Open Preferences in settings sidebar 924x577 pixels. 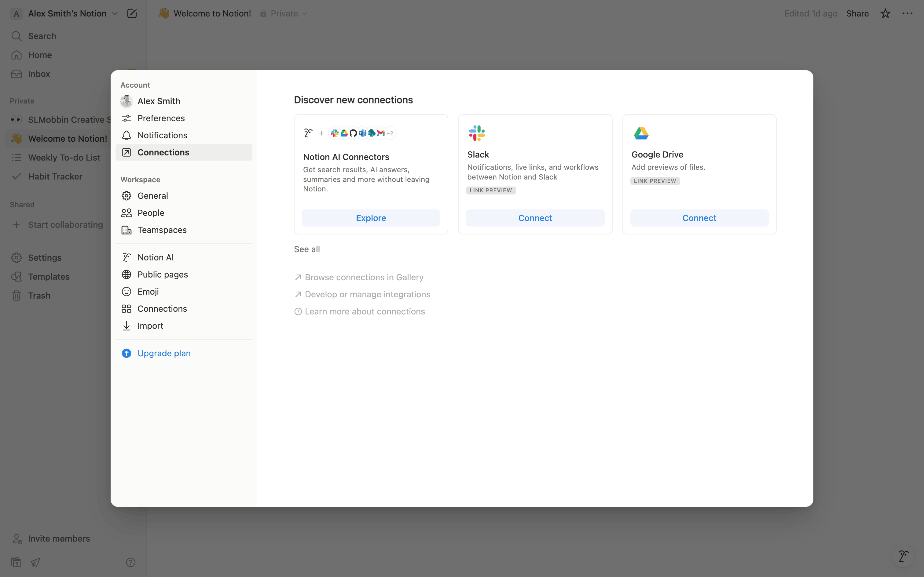click(x=161, y=118)
